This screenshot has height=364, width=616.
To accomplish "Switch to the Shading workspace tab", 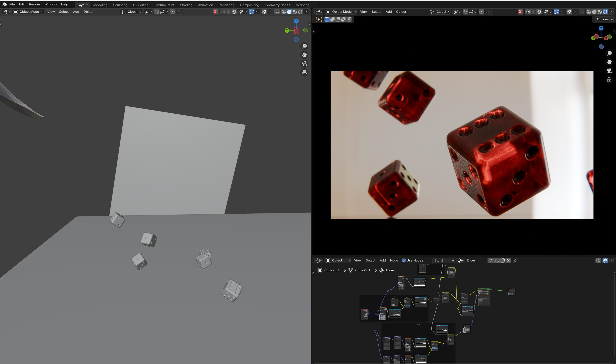I will coord(186,5).
